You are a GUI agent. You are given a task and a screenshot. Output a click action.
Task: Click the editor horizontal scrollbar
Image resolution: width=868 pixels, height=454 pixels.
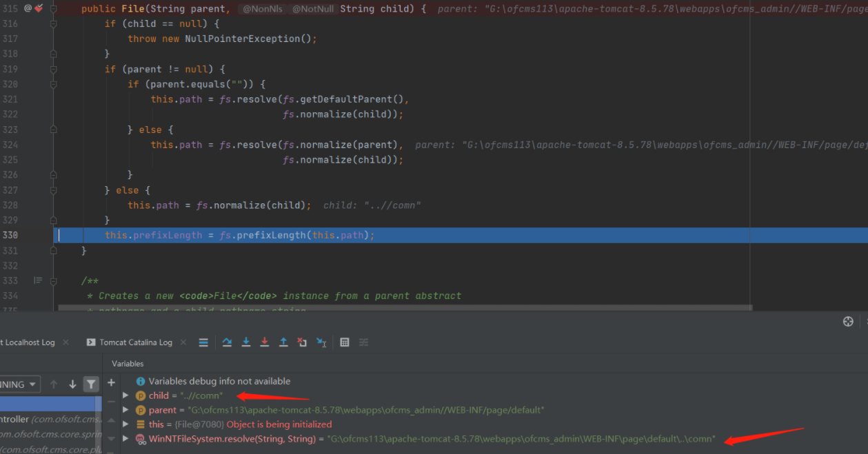405,309
